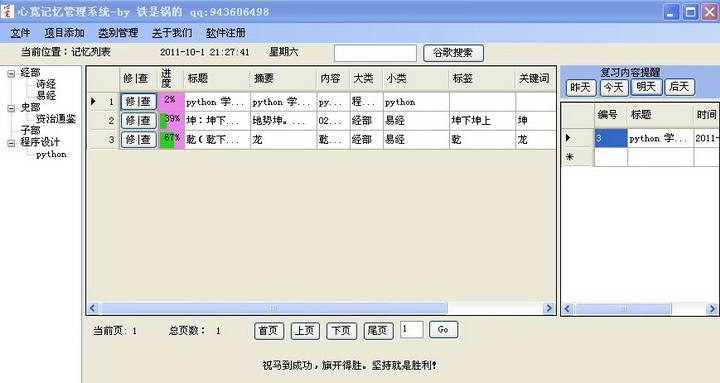
Task: Select 诗经 in the category tree
Action: pyautogui.click(x=46, y=84)
